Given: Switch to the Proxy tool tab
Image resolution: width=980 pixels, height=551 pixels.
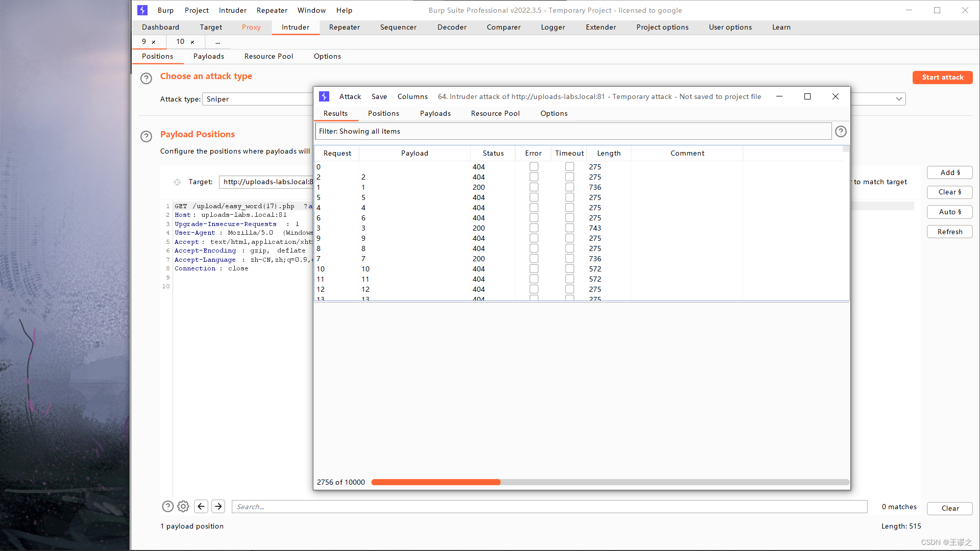Looking at the screenshot, I should coord(251,27).
